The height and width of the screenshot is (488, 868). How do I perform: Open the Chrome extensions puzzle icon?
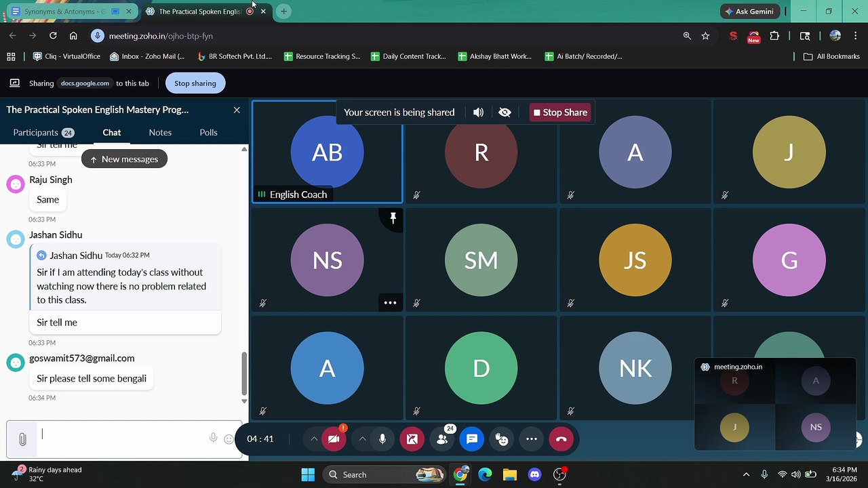coord(774,36)
